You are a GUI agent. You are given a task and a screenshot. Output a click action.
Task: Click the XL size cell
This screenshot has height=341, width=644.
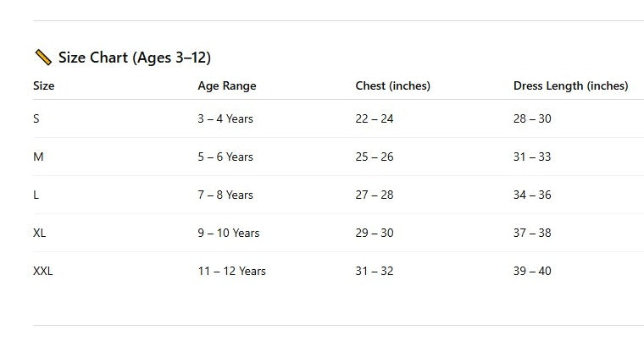click(x=40, y=233)
